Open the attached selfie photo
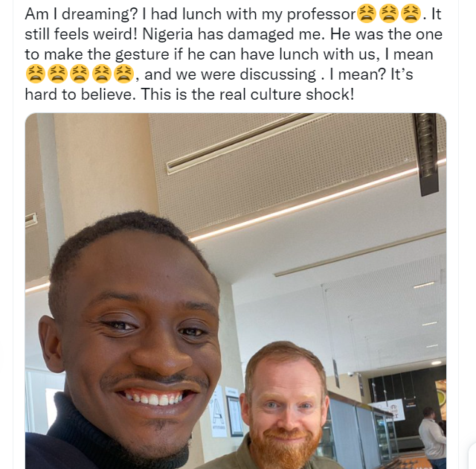476x469 pixels. point(236,291)
